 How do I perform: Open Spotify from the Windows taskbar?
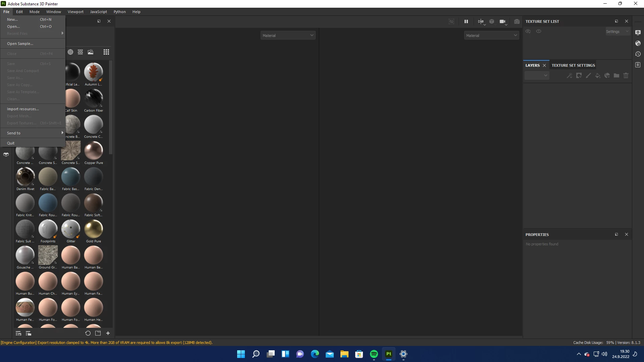click(374, 354)
